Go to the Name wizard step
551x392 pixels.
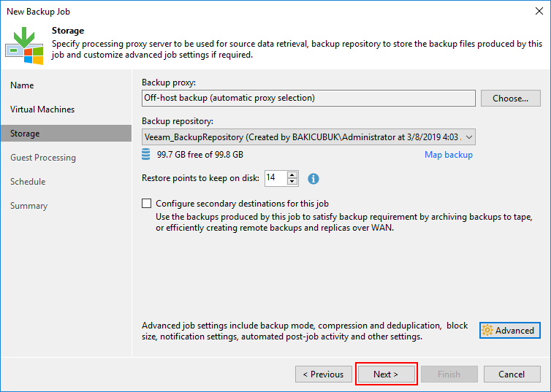(22, 85)
